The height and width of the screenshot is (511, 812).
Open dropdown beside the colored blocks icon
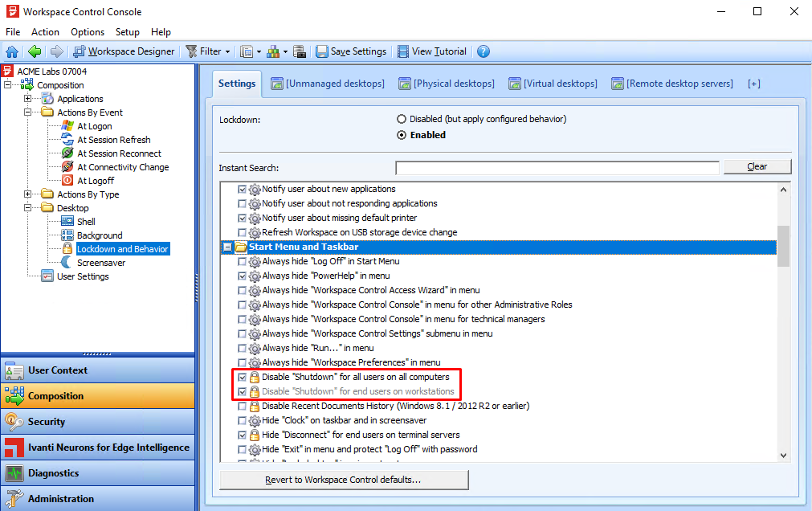tap(285, 52)
